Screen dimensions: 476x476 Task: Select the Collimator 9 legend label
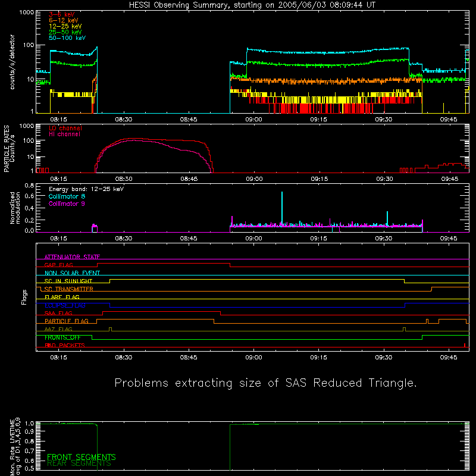(67, 203)
